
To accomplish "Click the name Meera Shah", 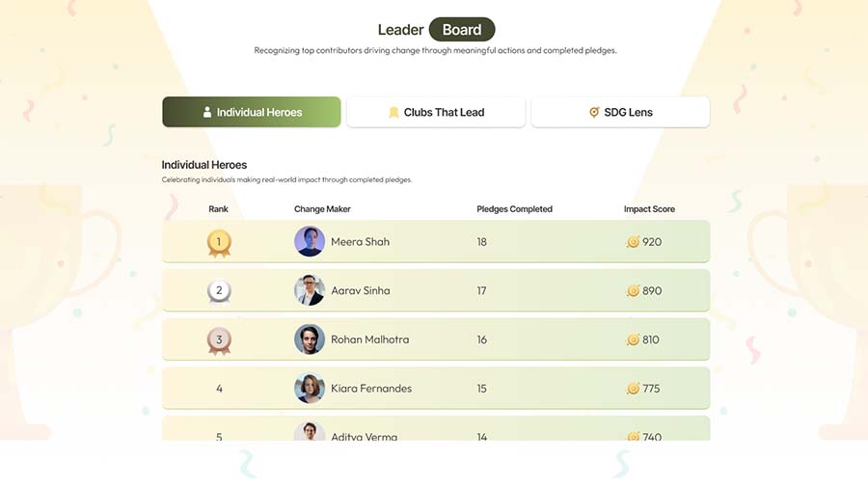I will [x=360, y=242].
